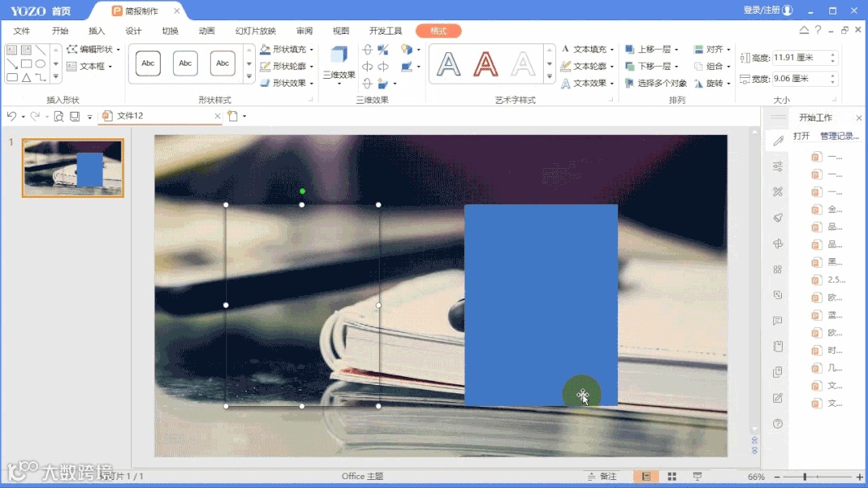Click the pencil icon in right sidebar
The height and width of the screenshot is (488, 868).
click(778, 141)
